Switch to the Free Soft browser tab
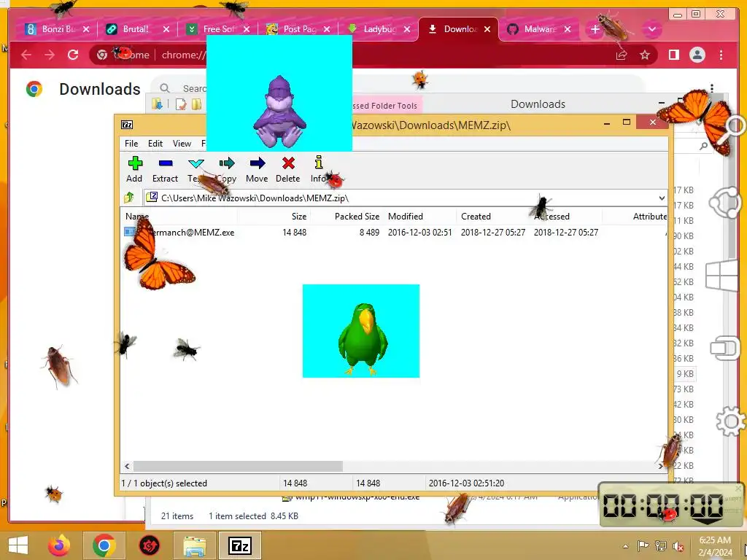Viewport: 747px width, 560px height. pos(217,29)
